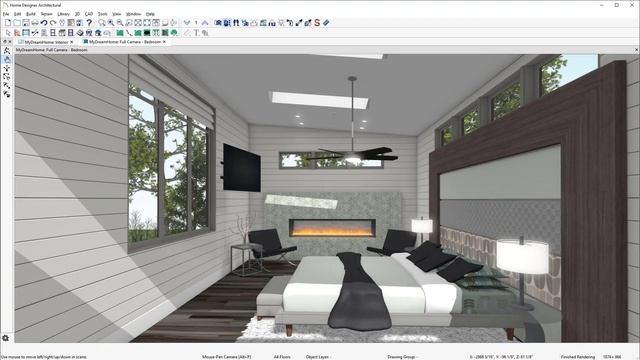Open the Build menu
The height and width of the screenshot is (360, 640).
click(x=31, y=14)
